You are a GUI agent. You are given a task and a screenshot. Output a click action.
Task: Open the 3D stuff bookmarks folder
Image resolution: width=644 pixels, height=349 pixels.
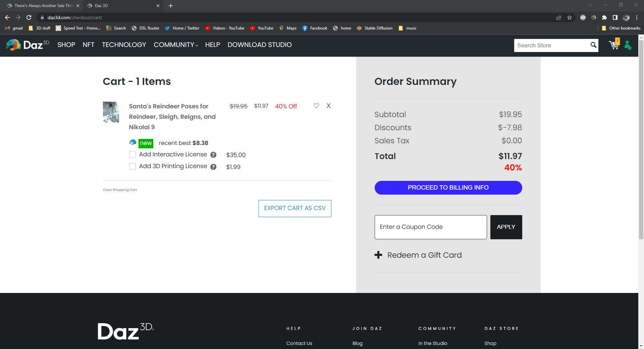pos(40,28)
